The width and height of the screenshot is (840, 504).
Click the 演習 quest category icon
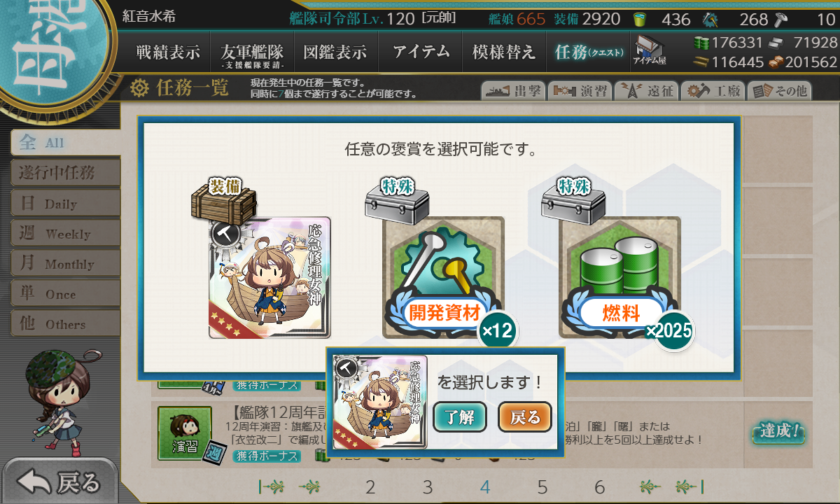184,433
